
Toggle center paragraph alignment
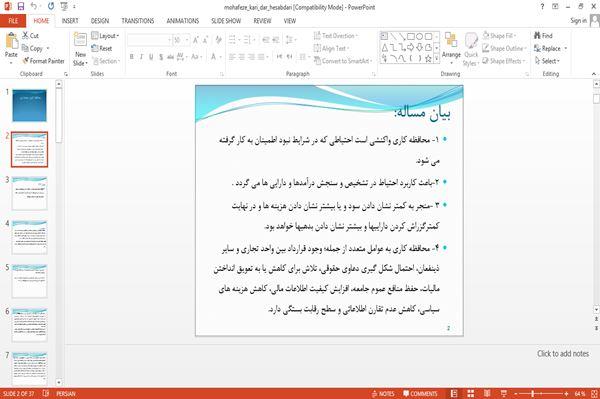tap(242, 57)
